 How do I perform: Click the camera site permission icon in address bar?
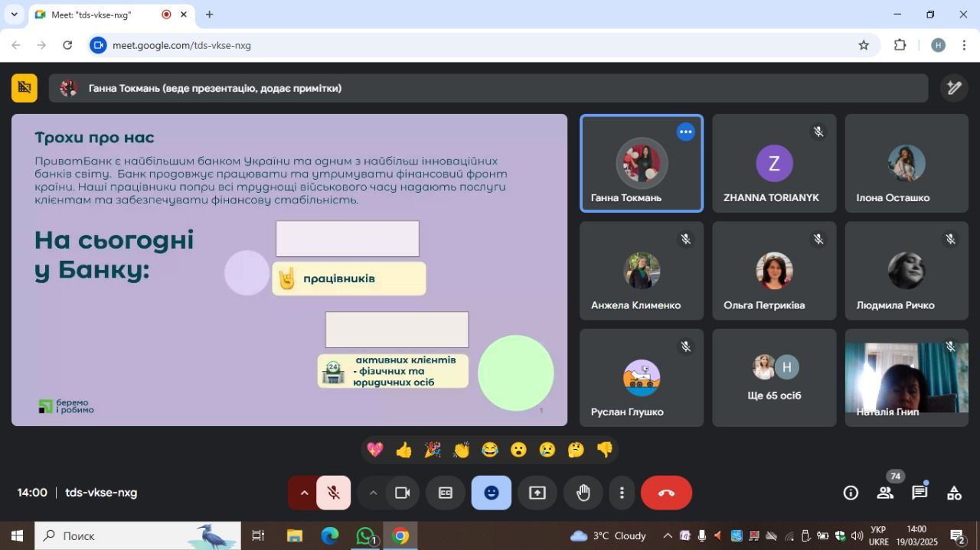(97, 45)
